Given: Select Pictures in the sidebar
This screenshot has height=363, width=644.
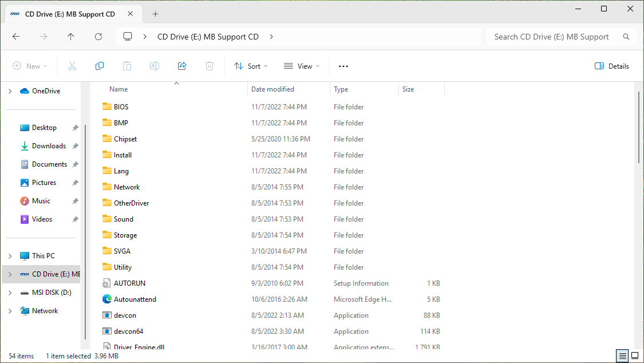Looking at the screenshot, I should (44, 183).
